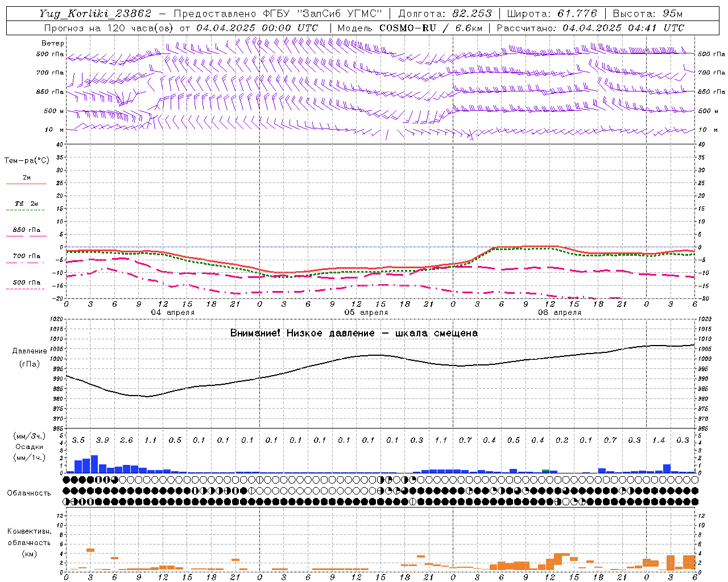Click the 'Давление' pressure axis label

pyautogui.click(x=30, y=351)
